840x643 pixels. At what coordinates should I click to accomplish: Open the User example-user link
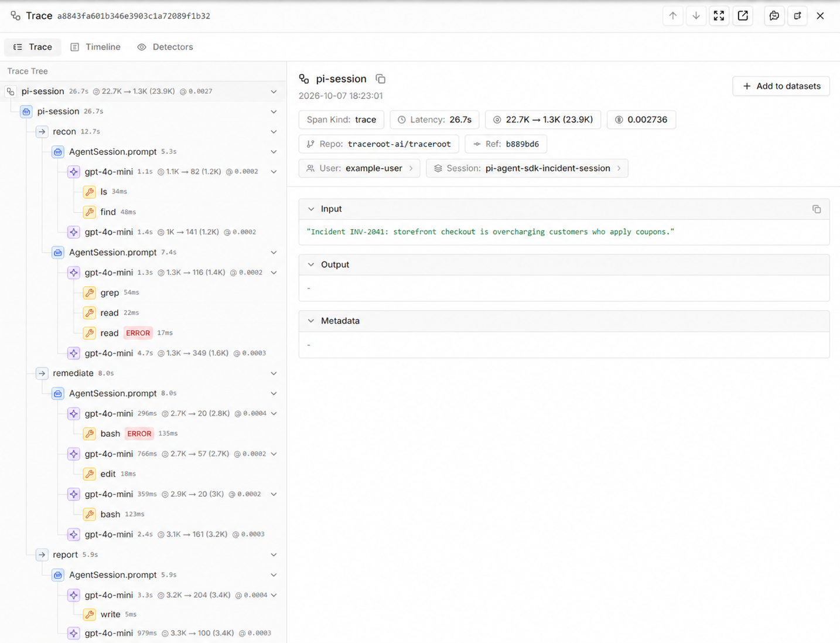[x=359, y=168]
